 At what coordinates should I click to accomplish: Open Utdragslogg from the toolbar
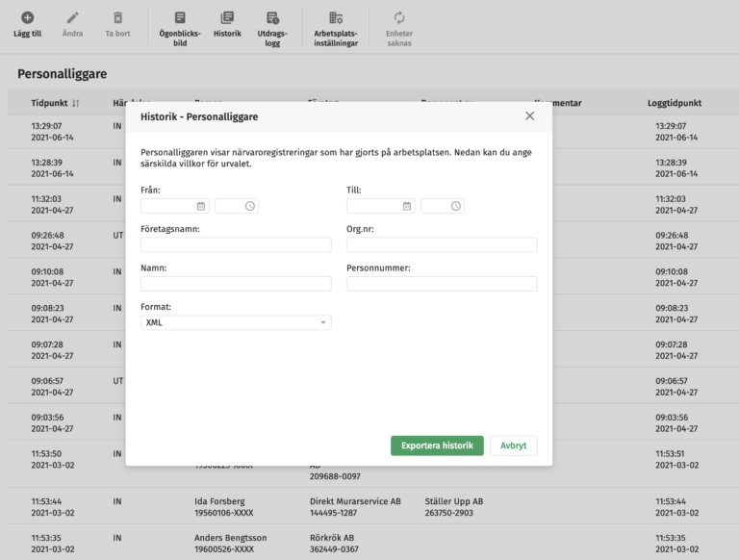coord(273,18)
